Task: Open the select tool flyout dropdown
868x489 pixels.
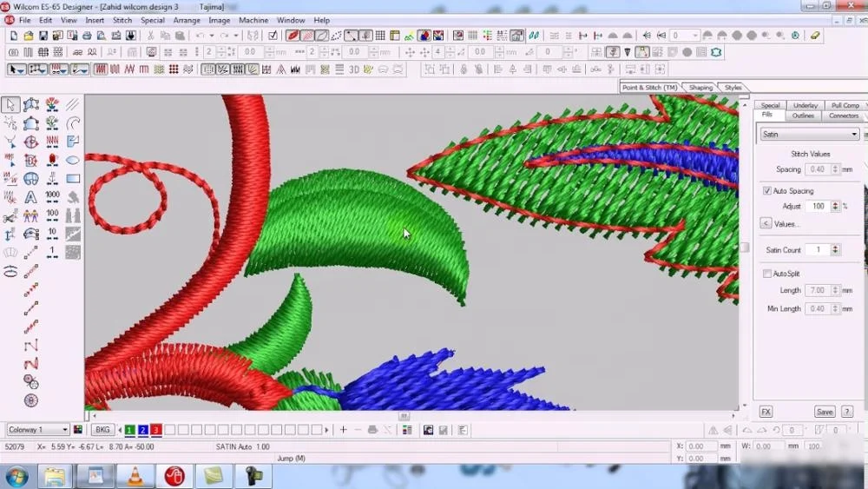Action: coord(22,69)
